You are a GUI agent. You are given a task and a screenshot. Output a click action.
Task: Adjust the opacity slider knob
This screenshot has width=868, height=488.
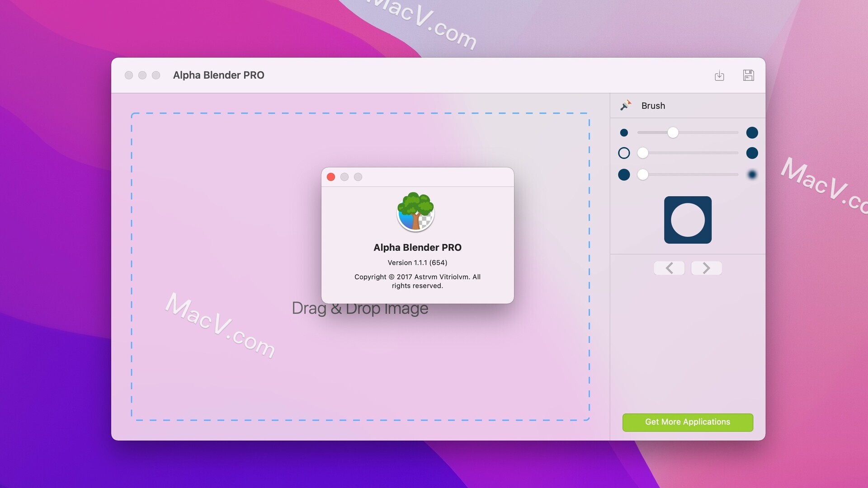642,153
